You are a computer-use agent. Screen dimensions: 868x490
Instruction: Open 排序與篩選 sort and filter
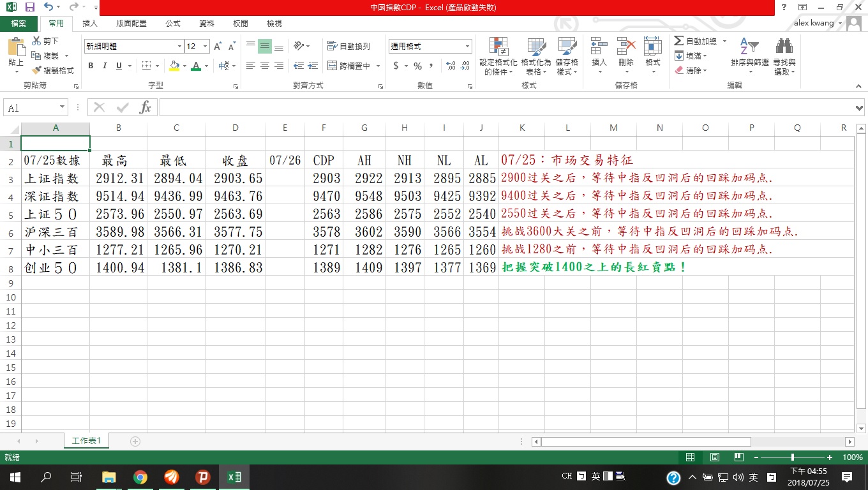point(750,56)
